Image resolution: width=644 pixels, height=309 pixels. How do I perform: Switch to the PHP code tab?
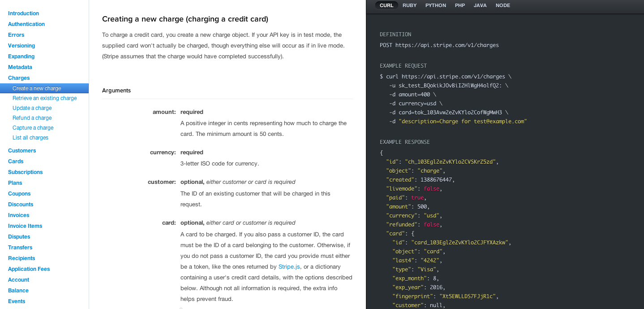459,5
